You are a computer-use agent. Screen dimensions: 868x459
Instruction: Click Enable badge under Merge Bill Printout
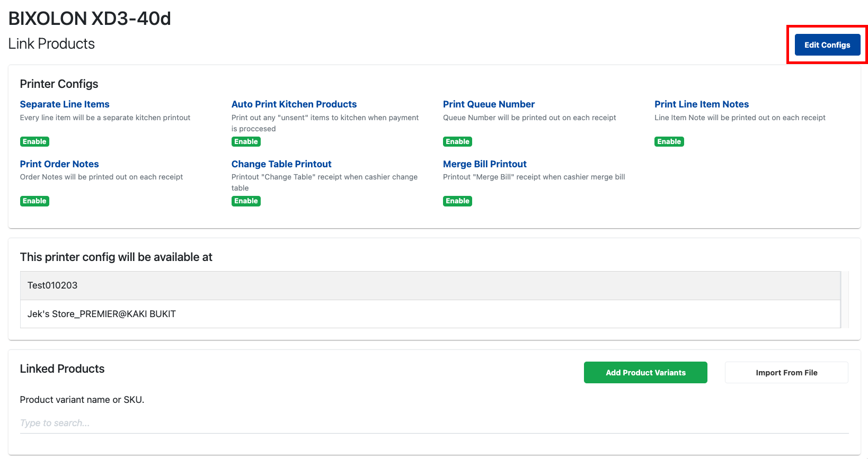[457, 201]
